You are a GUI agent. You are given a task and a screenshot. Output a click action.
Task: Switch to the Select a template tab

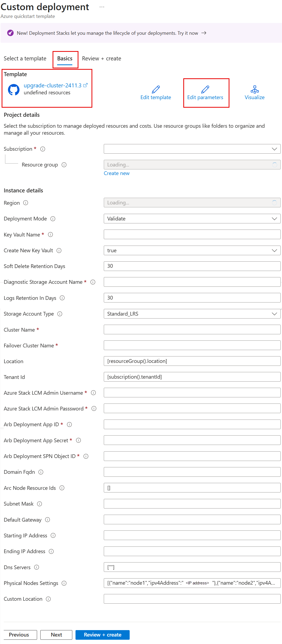[x=25, y=59]
